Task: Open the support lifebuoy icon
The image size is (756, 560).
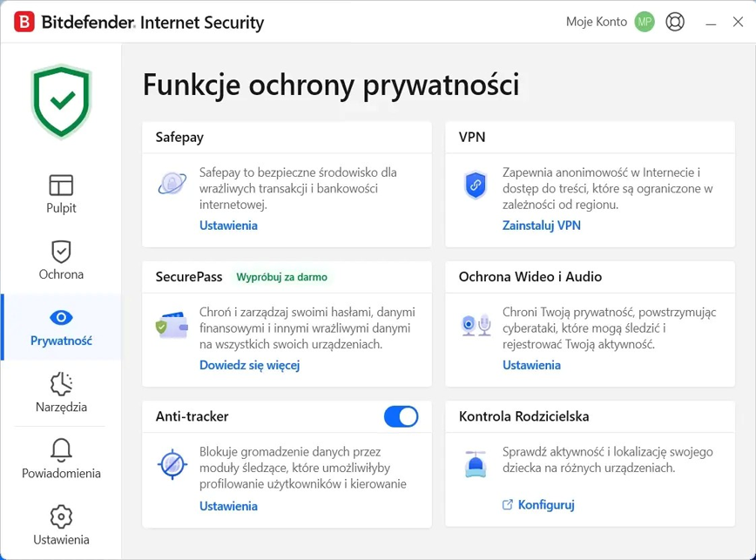Action: click(x=675, y=22)
